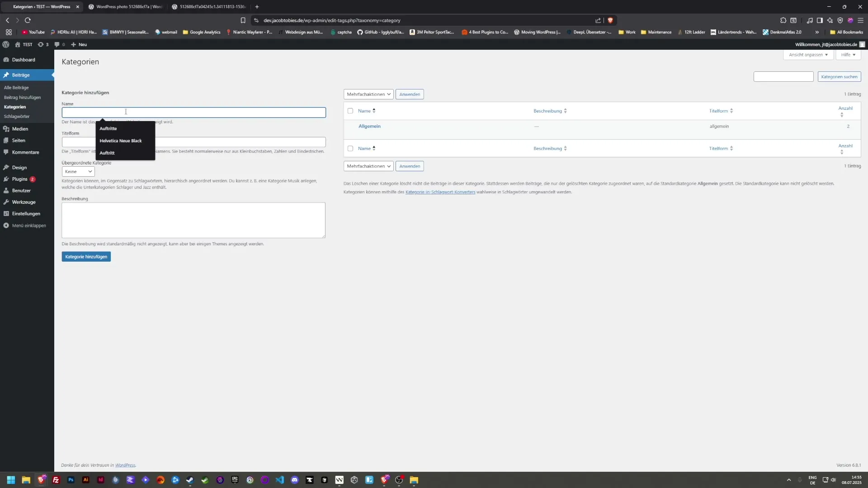The width and height of the screenshot is (868, 488).
Task: Open Discord from the Windows taskbar
Action: point(295,480)
